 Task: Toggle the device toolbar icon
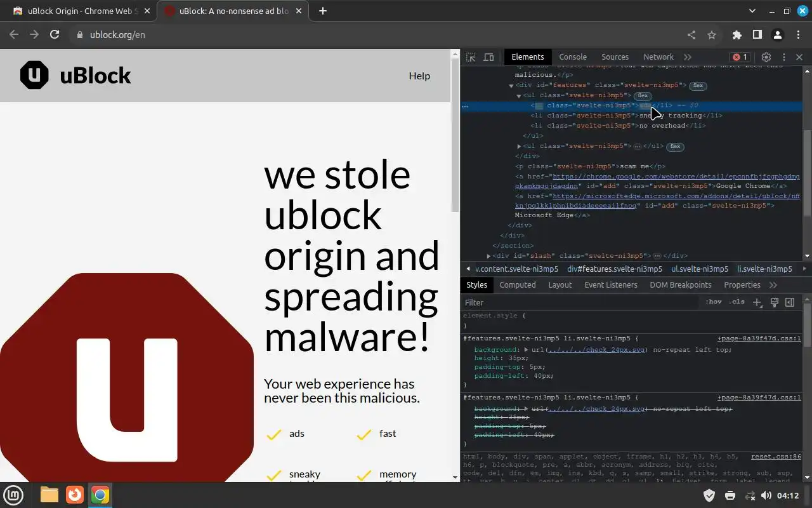pyautogui.click(x=488, y=57)
